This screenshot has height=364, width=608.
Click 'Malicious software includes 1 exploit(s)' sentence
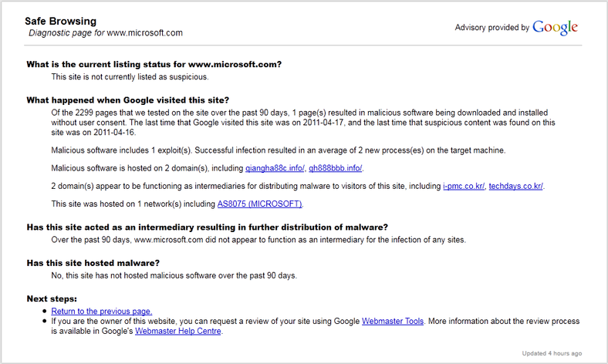279,150
